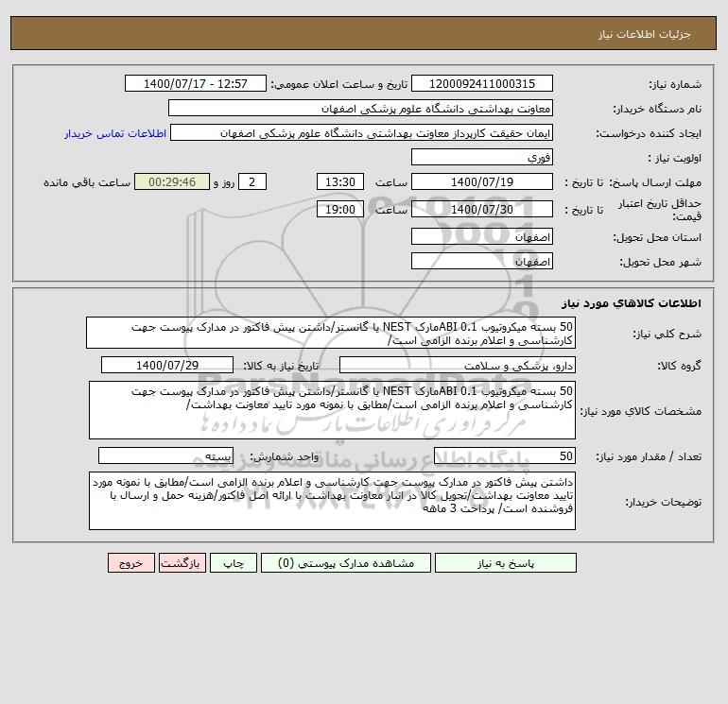
Task: Click the unit of measure field 'بسته'
Action: tap(165, 455)
